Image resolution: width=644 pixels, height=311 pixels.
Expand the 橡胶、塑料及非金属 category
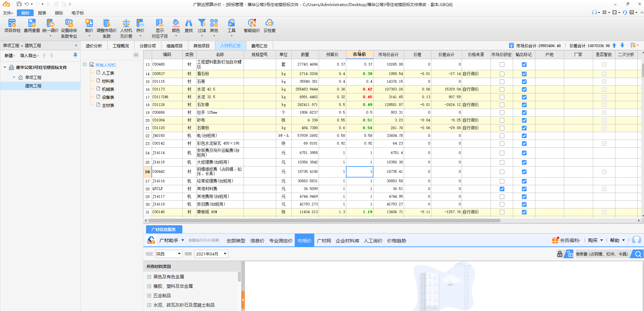click(149, 286)
